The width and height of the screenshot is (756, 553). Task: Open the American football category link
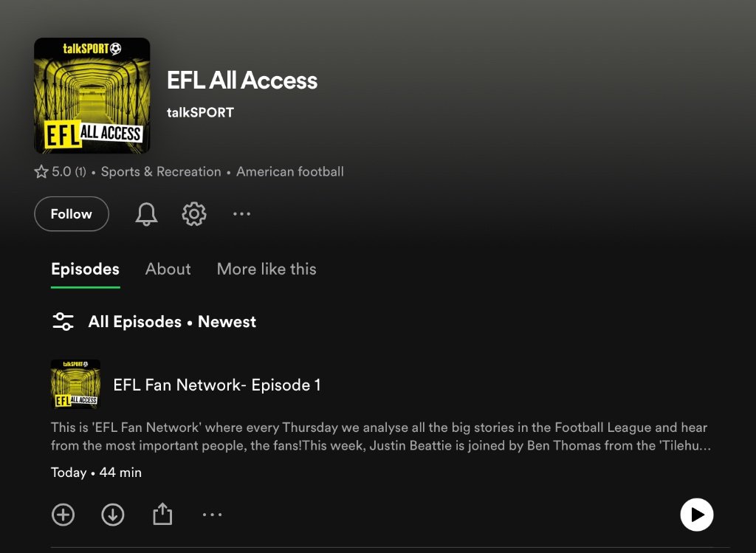[289, 171]
